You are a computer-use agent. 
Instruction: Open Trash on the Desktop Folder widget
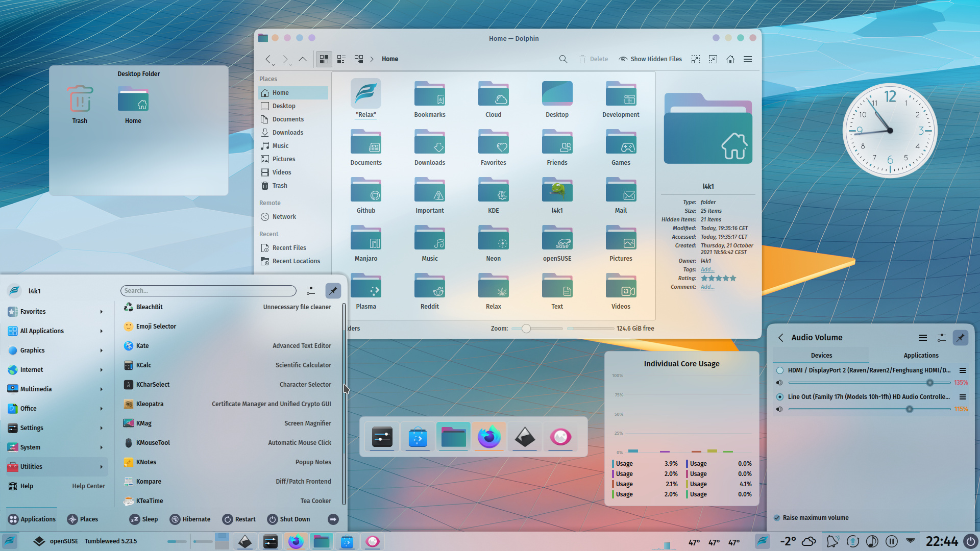(x=80, y=105)
